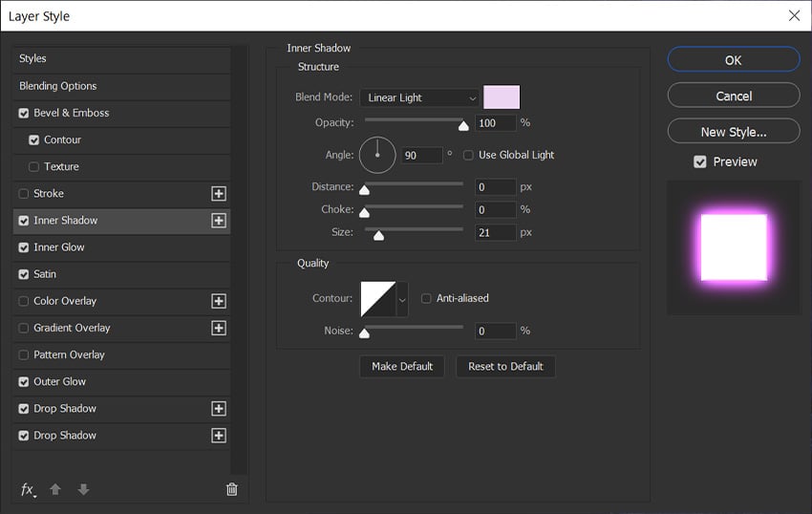Enable the Use Global Light checkbox
812x514 pixels.
(468, 155)
